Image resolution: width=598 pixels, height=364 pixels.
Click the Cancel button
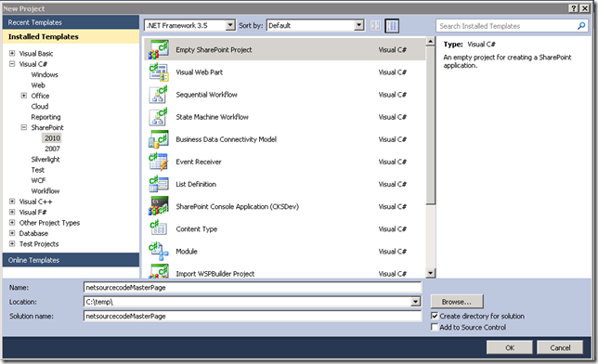click(x=560, y=347)
